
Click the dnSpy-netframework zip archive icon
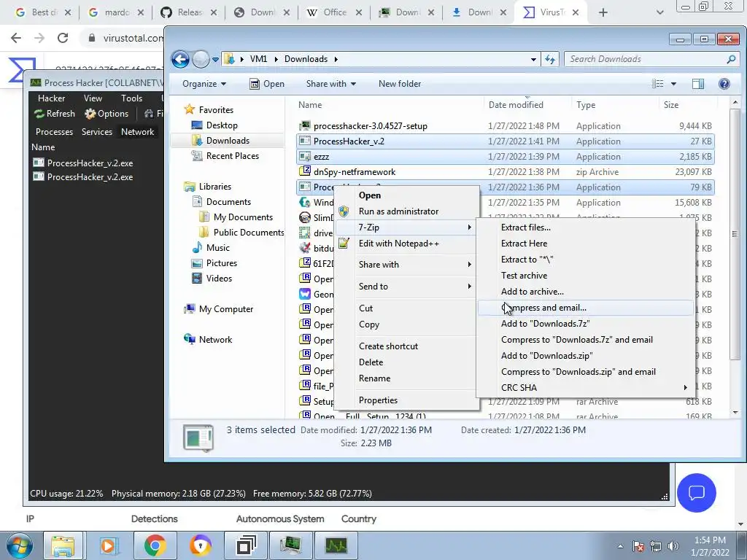[x=304, y=171]
